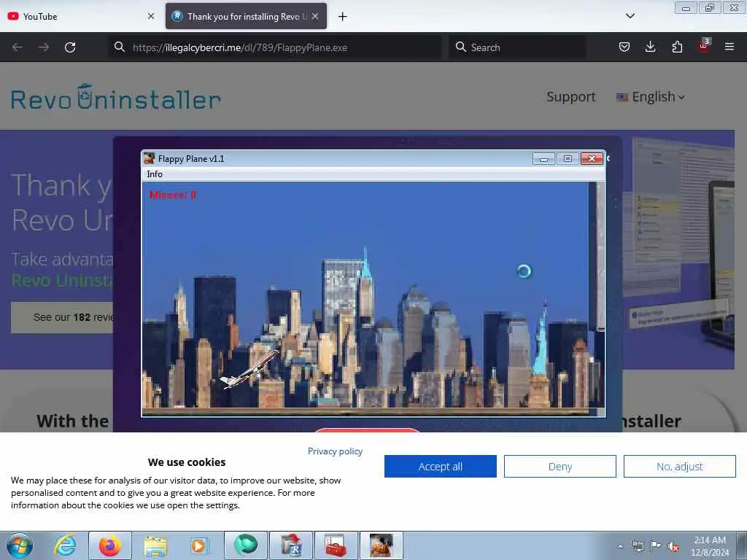Close the YouTube tab
The height and width of the screenshot is (560, 747).
(x=150, y=16)
